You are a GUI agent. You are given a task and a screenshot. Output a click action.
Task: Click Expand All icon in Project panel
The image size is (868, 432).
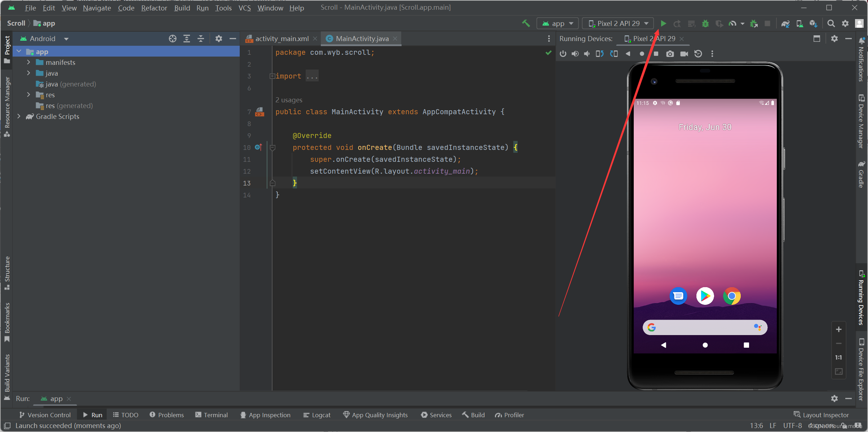pos(187,39)
